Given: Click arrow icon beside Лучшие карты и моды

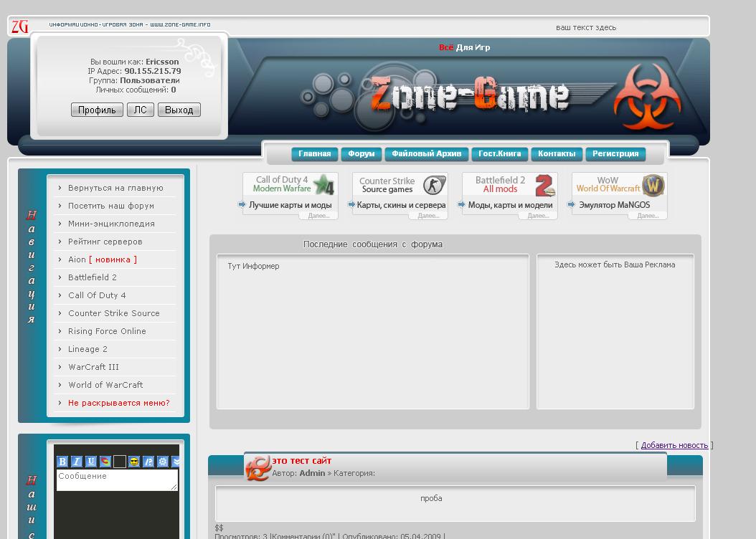Looking at the screenshot, I should (x=242, y=205).
